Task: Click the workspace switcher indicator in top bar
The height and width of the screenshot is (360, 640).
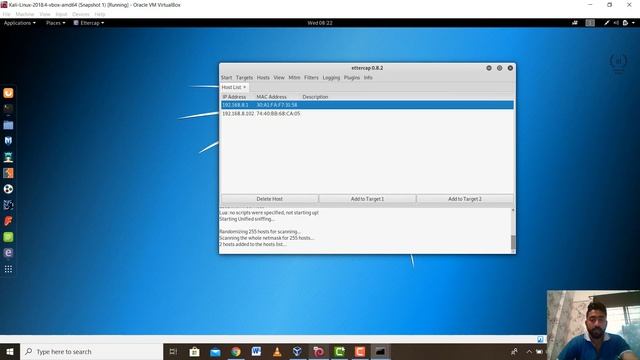Action: (x=590, y=23)
